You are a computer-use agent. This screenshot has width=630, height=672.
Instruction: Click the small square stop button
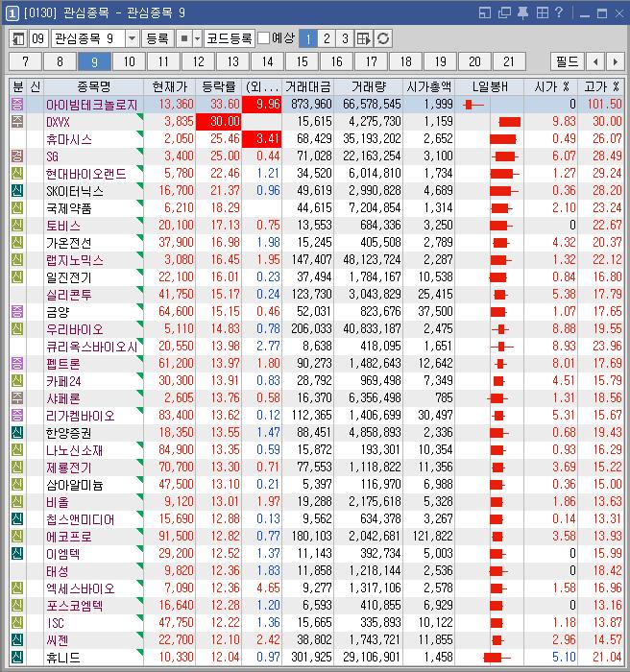[x=184, y=39]
